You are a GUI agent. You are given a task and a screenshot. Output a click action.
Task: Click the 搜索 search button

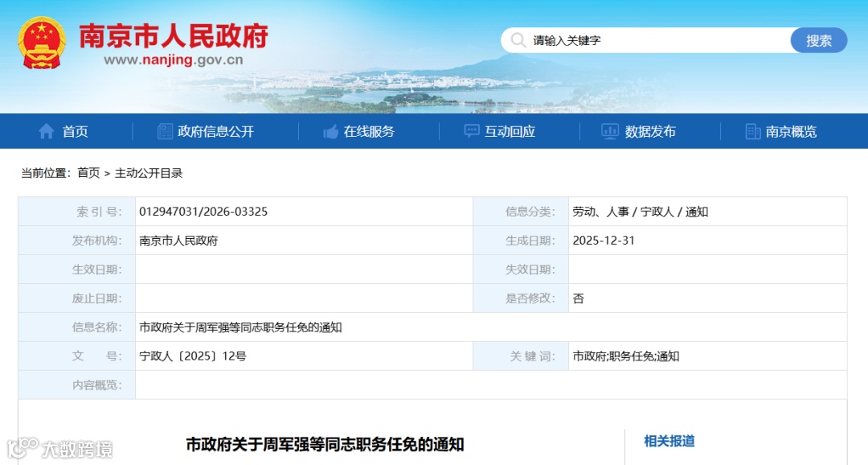819,39
